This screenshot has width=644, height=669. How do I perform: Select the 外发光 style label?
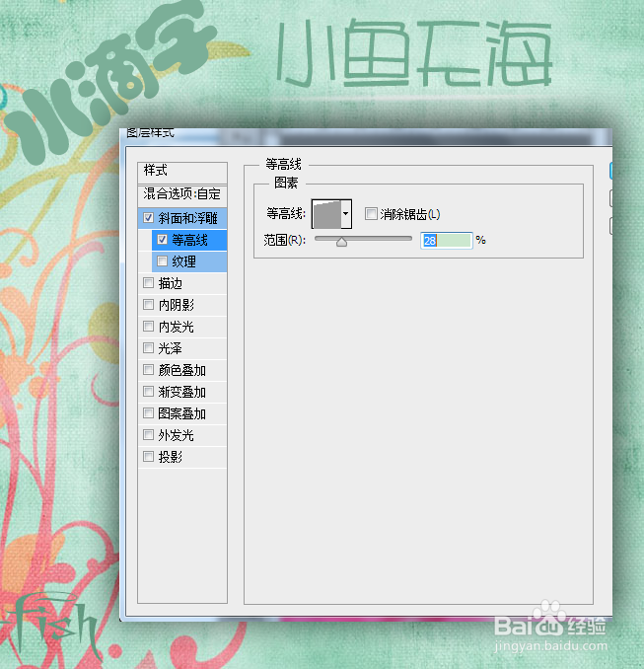pos(177,435)
